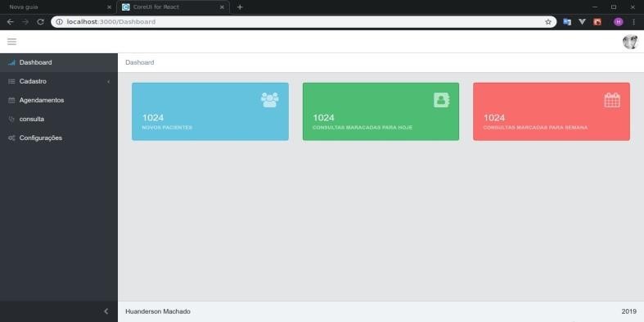The height and width of the screenshot is (322, 644).
Task: Click the Configurações gears icon
Action: [x=11, y=138]
